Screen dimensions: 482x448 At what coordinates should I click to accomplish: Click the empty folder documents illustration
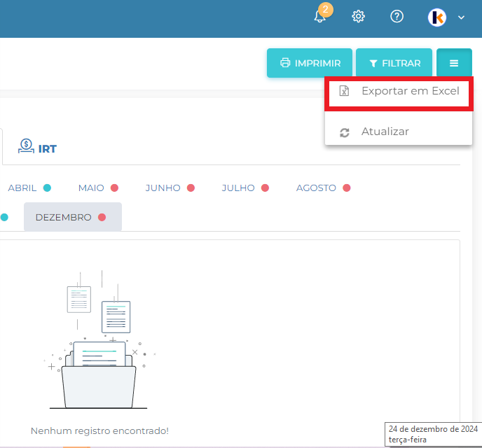point(99,339)
